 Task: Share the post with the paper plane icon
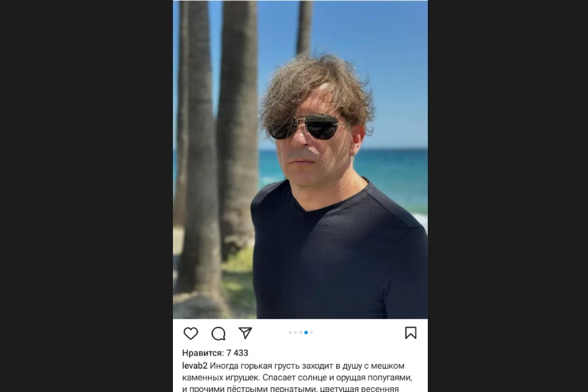(x=245, y=333)
